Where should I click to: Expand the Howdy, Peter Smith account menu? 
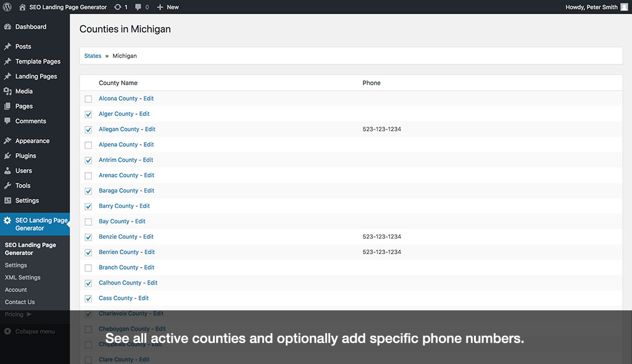pos(591,7)
